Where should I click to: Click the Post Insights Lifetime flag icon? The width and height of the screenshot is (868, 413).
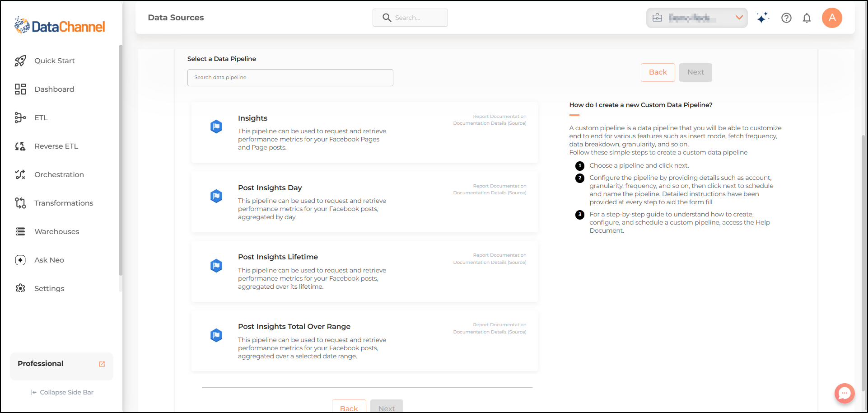[216, 266]
